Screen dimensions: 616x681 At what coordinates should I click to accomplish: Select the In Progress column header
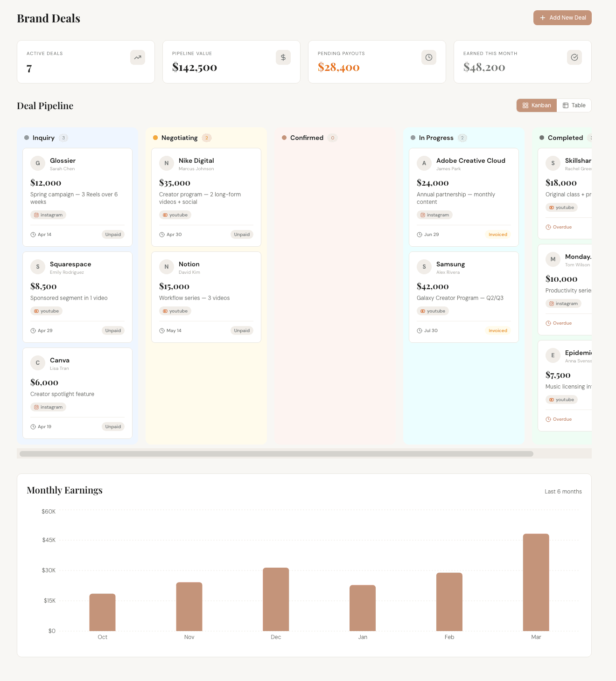436,138
